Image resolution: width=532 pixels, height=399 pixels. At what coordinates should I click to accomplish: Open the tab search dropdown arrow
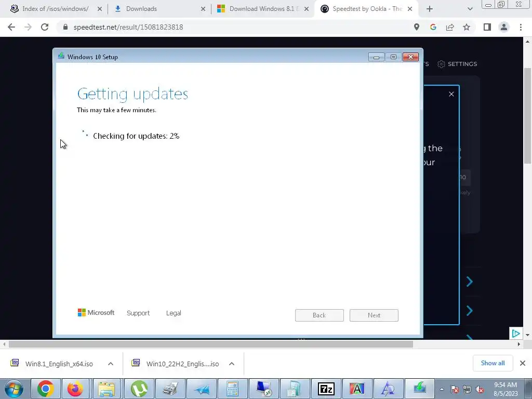[x=470, y=9]
